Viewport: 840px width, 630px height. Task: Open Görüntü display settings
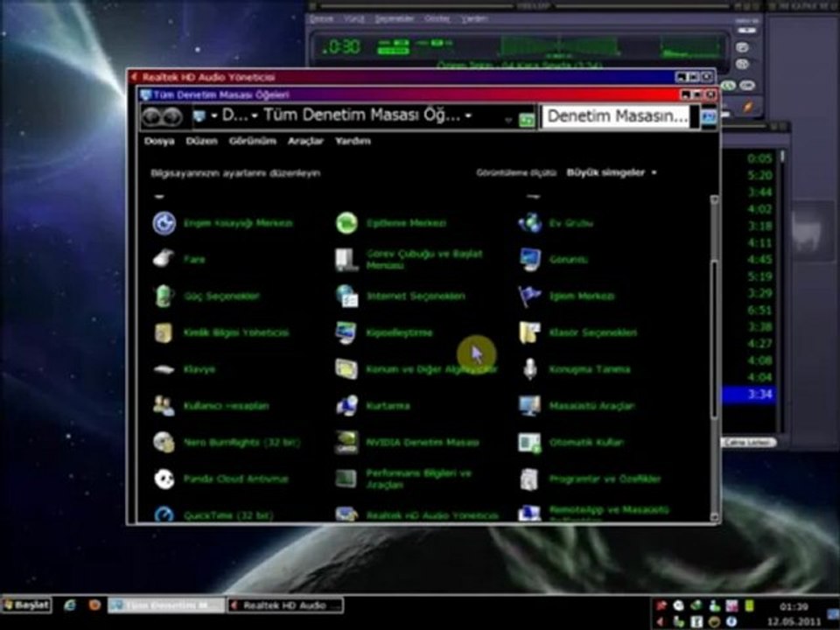(x=553, y=259)
